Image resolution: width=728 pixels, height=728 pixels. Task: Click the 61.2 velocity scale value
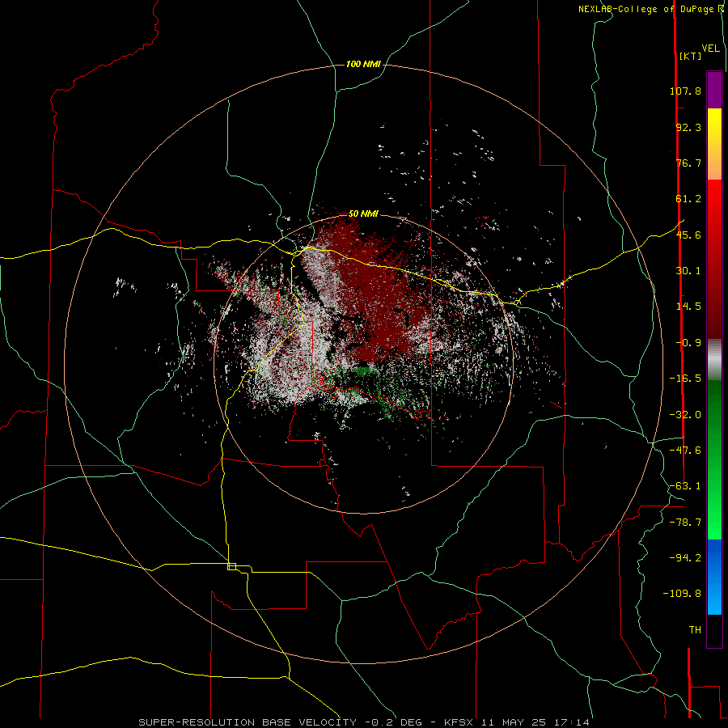tap(688, 199)
